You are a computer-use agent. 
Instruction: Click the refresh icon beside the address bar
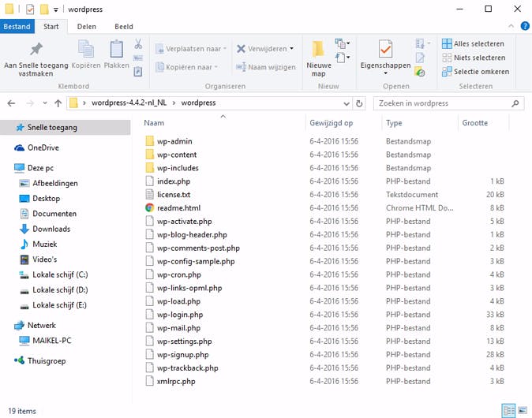pyautogui.click(x=359, y=103)
